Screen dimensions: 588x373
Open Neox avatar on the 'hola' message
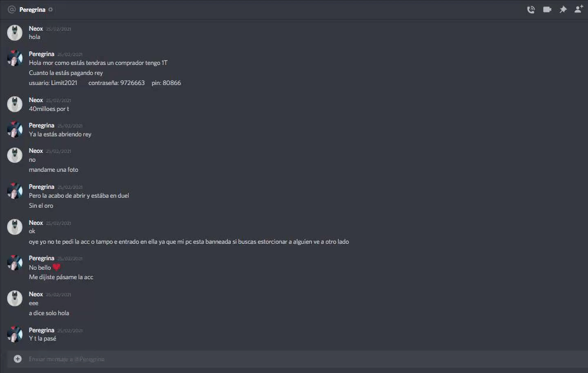15,32
